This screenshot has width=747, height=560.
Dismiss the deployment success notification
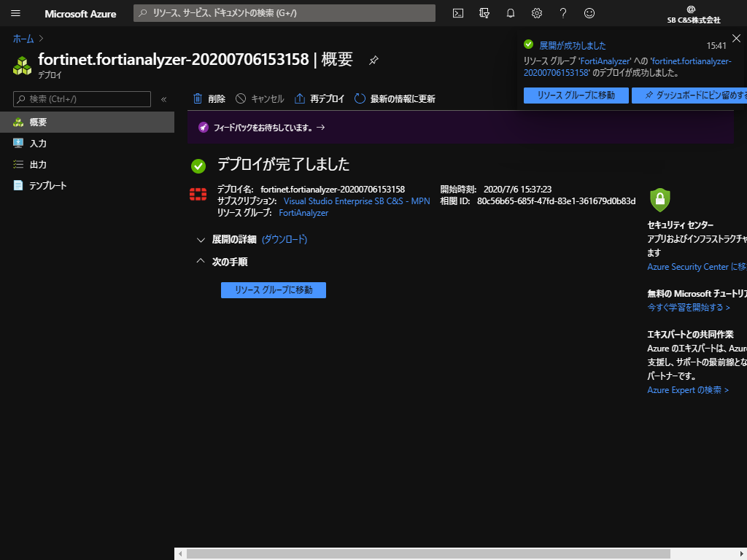(736, 39)
